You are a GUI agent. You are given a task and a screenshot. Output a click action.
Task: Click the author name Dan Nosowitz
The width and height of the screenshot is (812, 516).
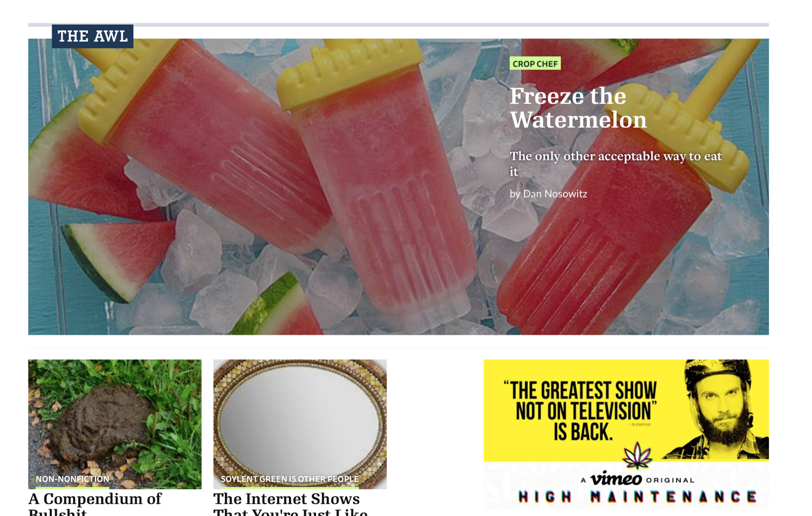pyautogui.click(x=555, y=193)
